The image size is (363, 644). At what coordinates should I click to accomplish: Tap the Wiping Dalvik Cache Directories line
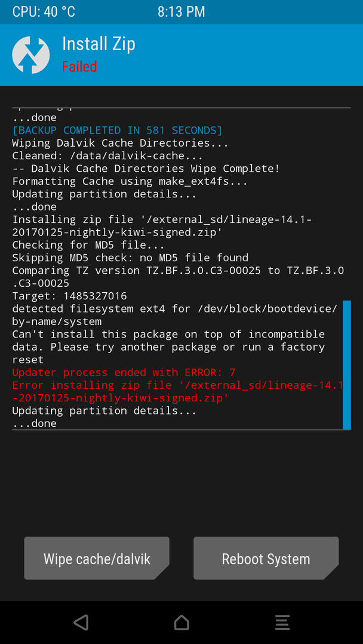click(120, 143)
